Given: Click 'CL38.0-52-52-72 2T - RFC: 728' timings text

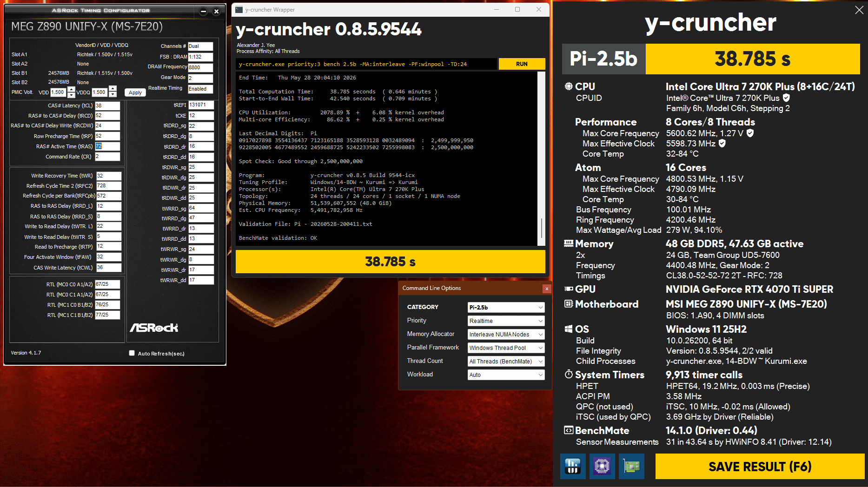Looking at the screenshot, I should click(724, 276).
